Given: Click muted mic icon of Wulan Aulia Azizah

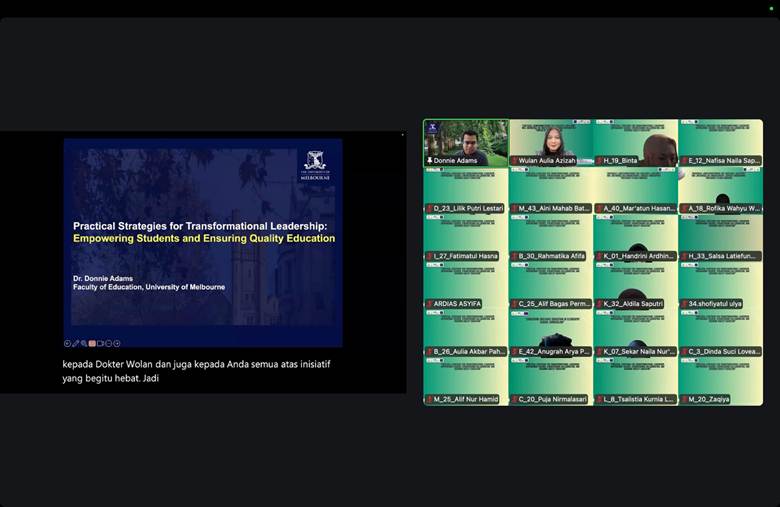Looking at the screenshot, I should 514,160.
